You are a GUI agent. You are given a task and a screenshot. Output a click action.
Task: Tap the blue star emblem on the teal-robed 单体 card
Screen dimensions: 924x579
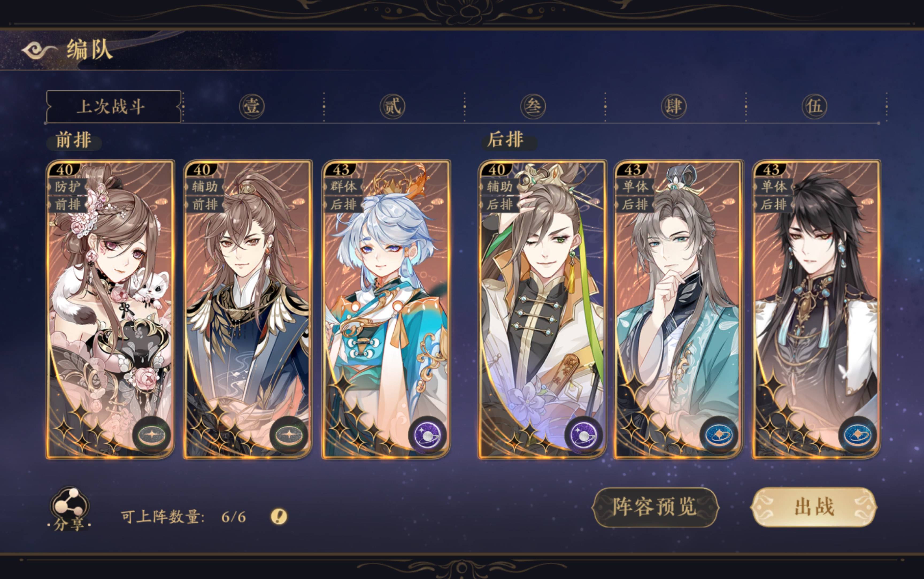[x=719, y=435]
